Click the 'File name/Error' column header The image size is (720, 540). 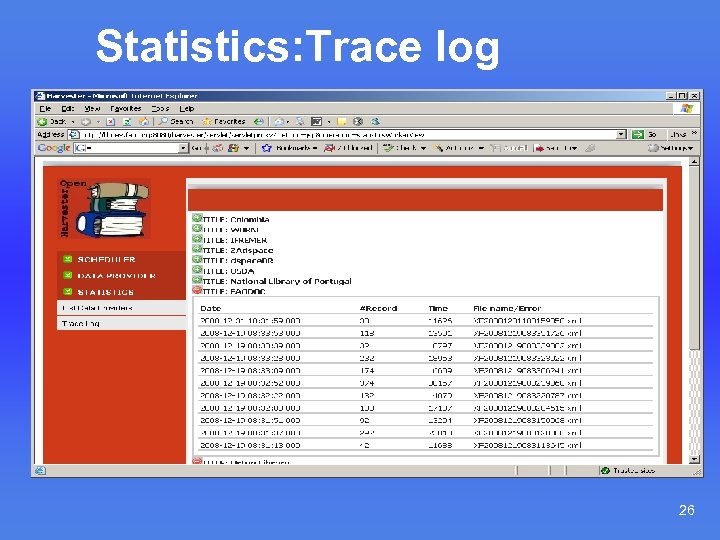coord(507,308)
